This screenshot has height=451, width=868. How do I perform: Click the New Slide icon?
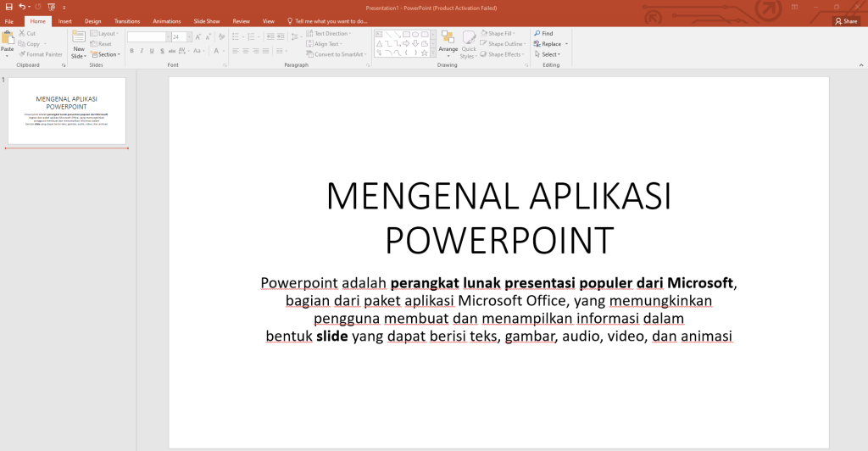78,39
